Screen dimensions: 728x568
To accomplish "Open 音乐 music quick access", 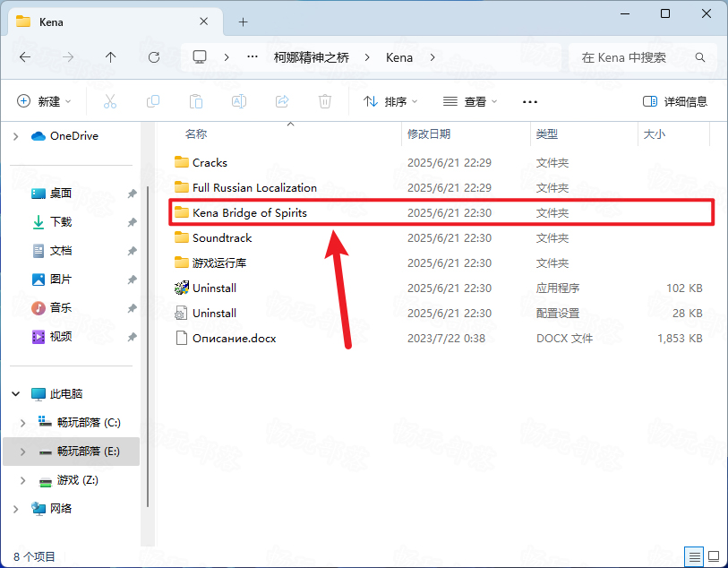I will [52, 307].
